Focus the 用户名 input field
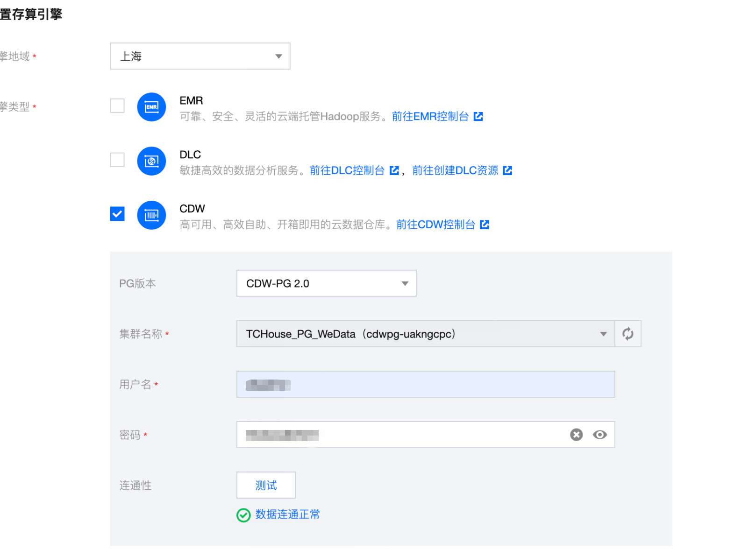This screenshot has height=556, width=756. click(426, 384)
